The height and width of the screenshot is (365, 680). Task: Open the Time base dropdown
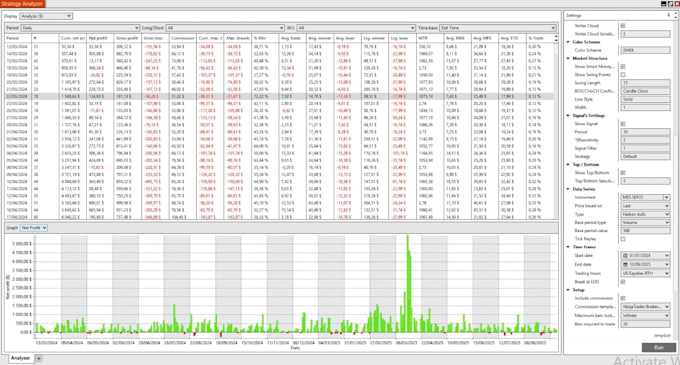(497, 28)
